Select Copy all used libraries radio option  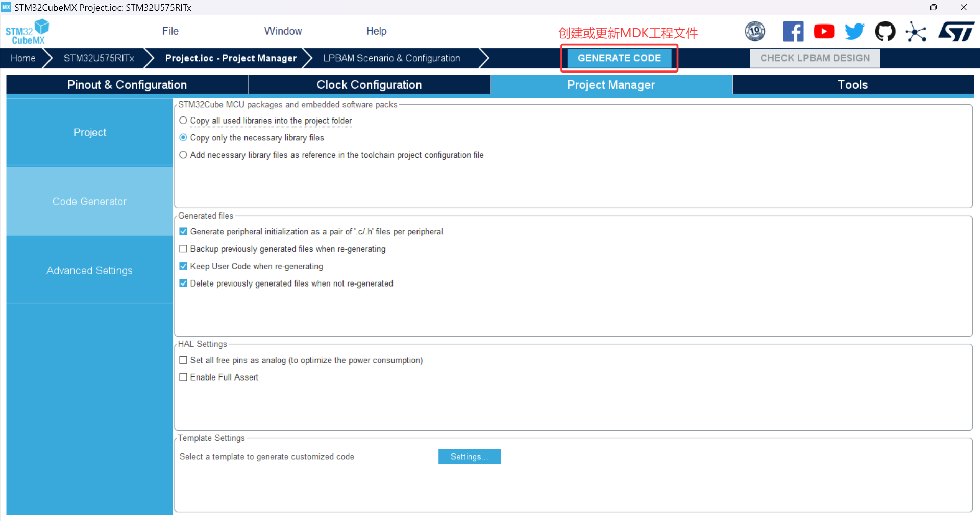(183, 121)
